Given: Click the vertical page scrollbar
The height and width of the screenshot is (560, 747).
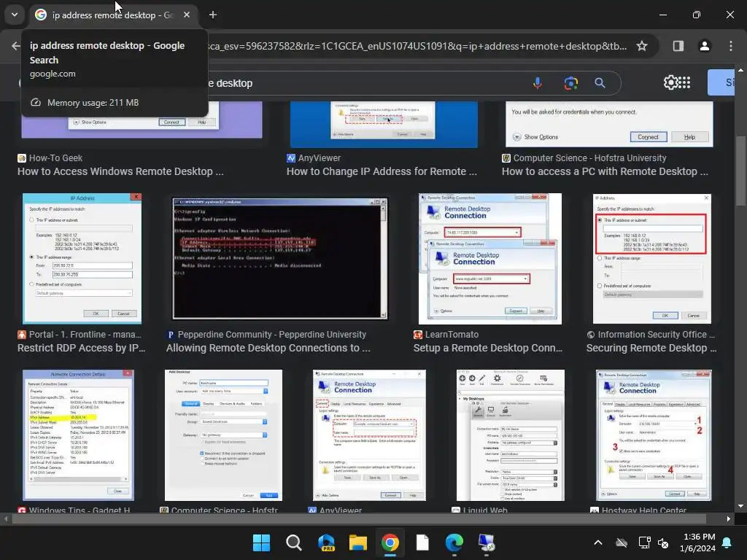Looking at the screenshot, I should [740, 171].
